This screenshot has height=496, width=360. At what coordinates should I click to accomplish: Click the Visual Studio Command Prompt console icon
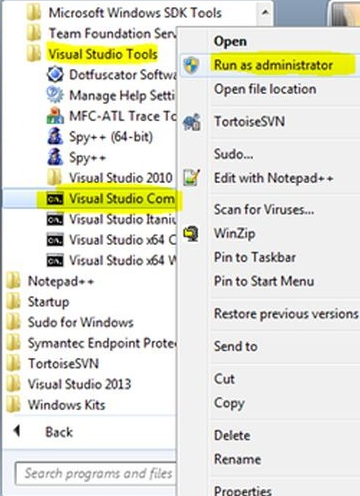click(55, 199)
